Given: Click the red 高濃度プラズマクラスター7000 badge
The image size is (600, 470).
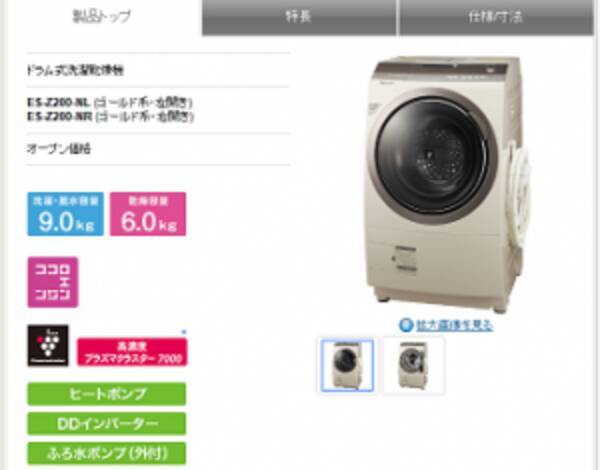Looking at the screenshot, I should click(x=132, y=352).
